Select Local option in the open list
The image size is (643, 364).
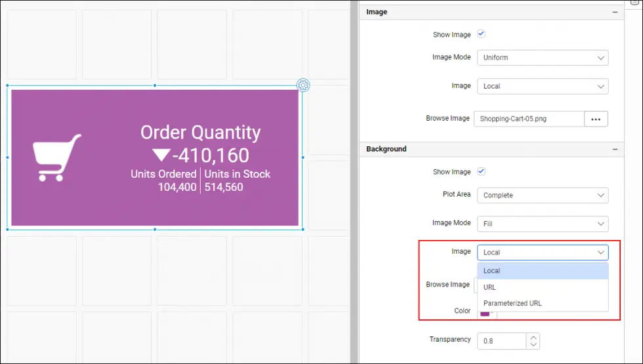click(491, 270)
